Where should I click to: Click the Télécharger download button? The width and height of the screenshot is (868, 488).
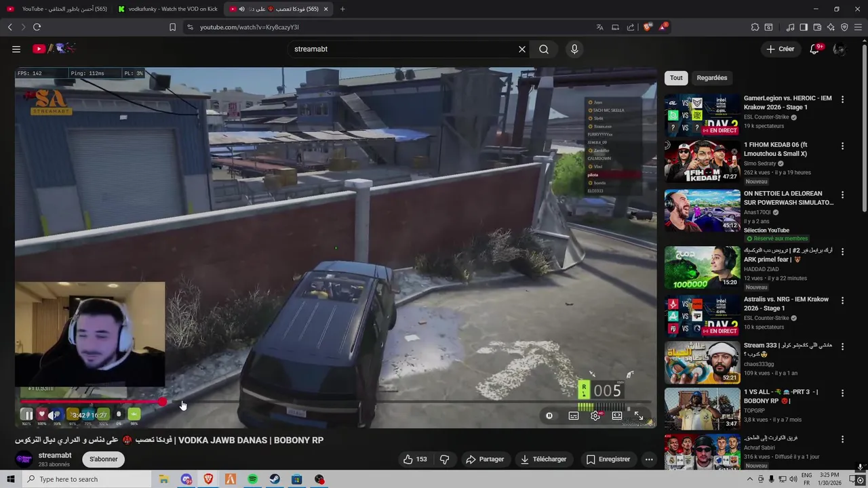pyautogui.click(x=543, y=459)
